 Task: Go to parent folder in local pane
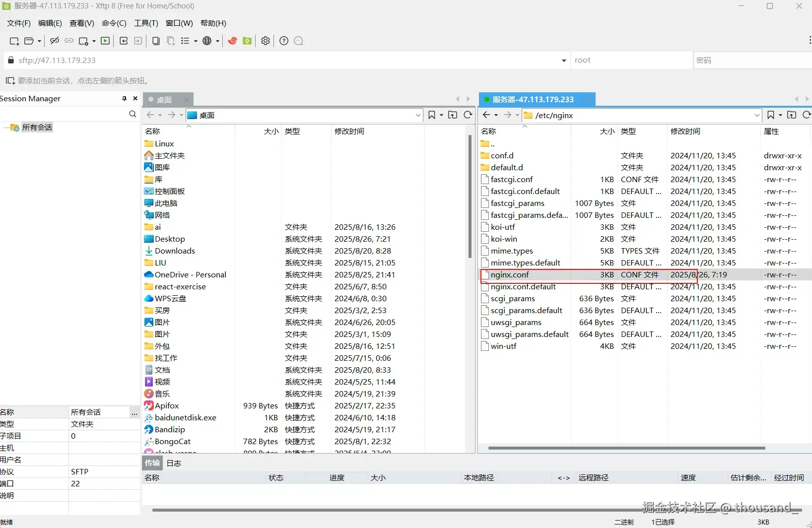(x=453, y=115)
